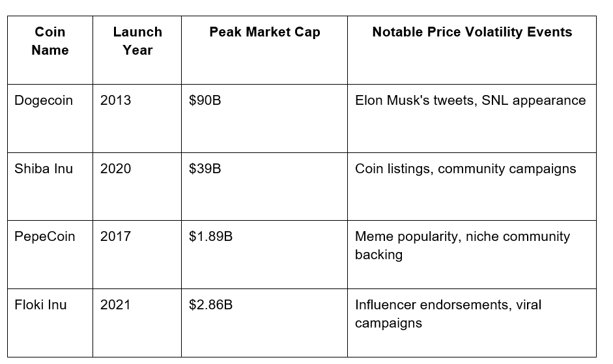Screen dimensions: 613x364
Task: Select the 2021 launch year cell
Action: 137,323
